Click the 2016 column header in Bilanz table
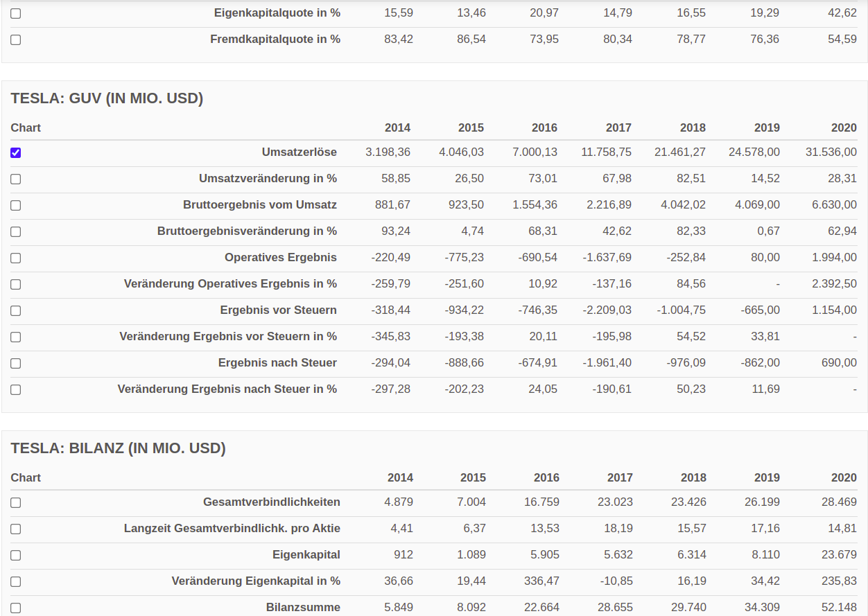The height and width of the screenshot is (616, 868). click(546, 477)
